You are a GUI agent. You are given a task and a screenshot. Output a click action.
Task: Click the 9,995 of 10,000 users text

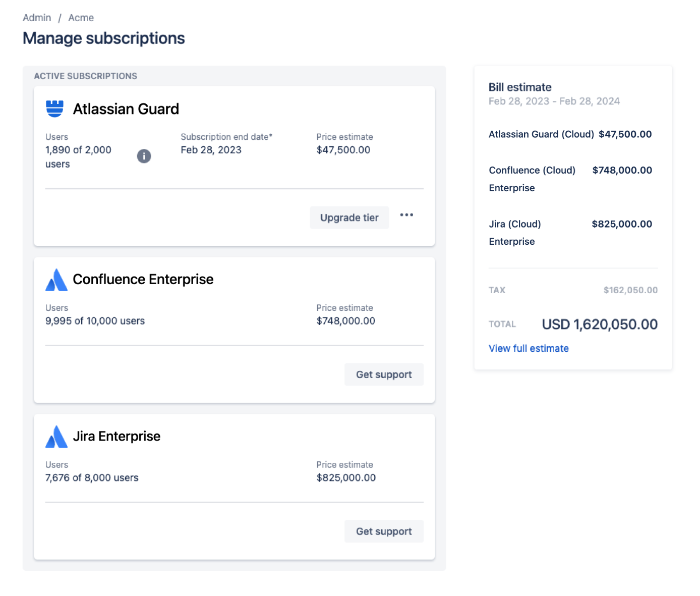tap(95, 321)
